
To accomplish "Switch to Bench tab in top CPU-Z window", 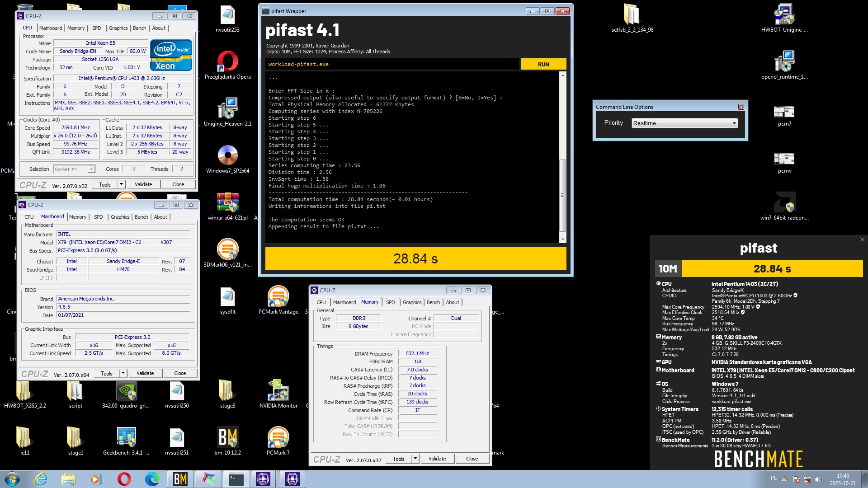I will (x=139, y=28).
